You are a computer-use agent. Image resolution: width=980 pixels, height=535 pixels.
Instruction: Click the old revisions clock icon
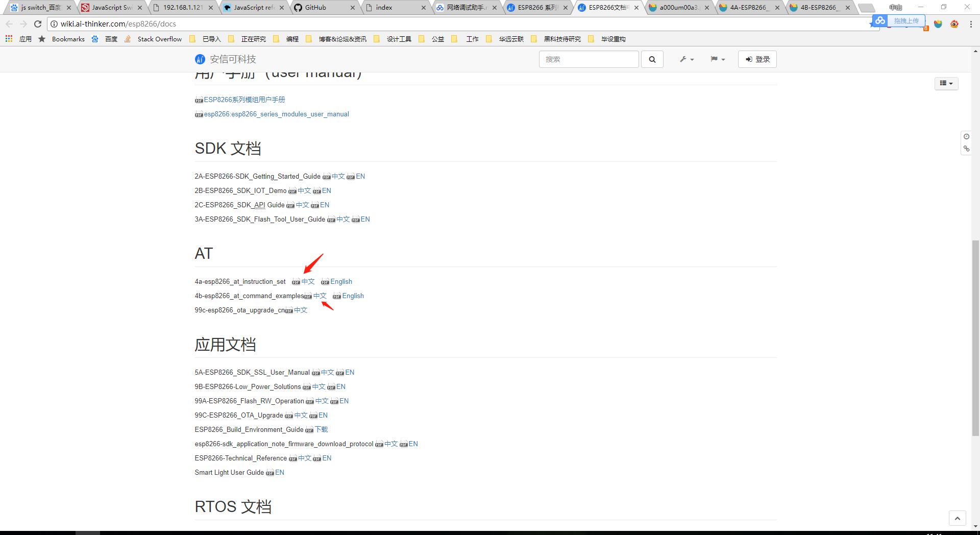(x=966, y=136)
